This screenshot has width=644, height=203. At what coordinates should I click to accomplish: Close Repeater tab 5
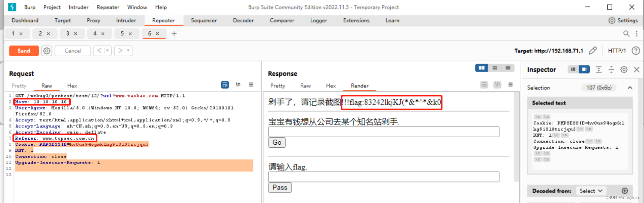130,33
